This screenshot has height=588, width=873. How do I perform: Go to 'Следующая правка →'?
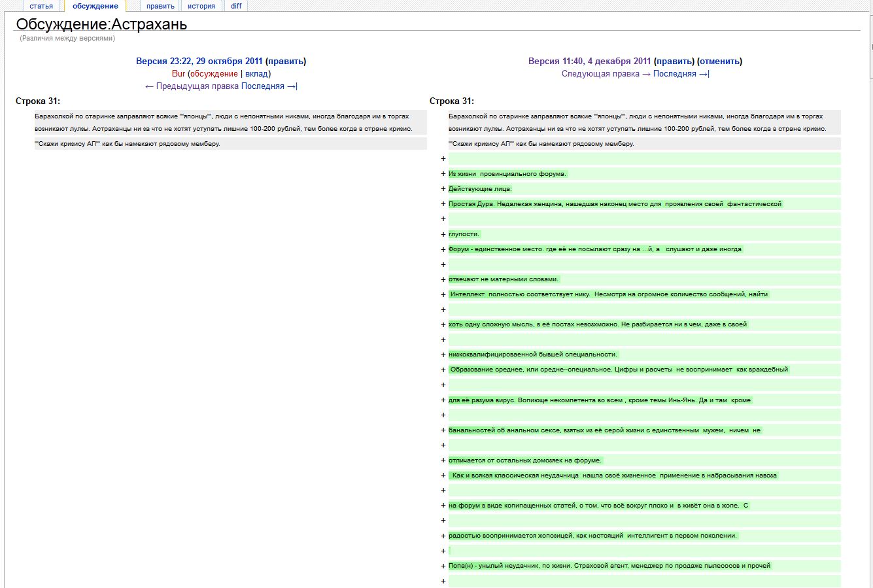click(x=606, y=74)
